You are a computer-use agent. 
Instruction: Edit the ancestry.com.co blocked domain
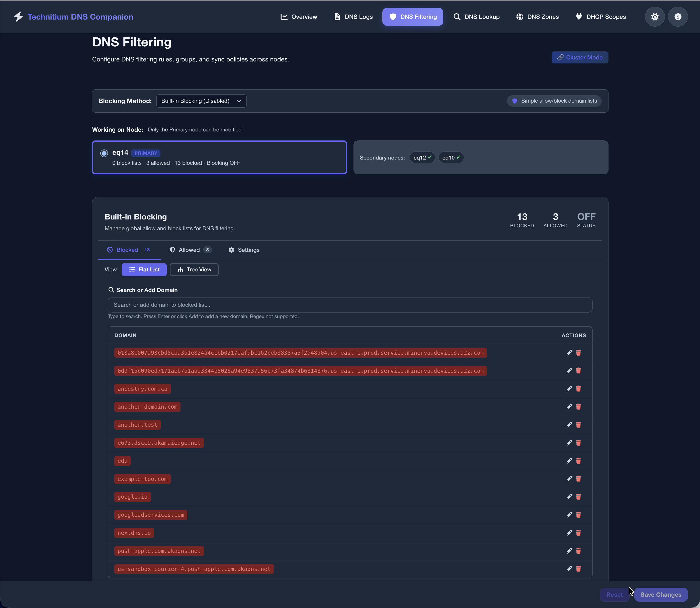(x=569, y=389)
